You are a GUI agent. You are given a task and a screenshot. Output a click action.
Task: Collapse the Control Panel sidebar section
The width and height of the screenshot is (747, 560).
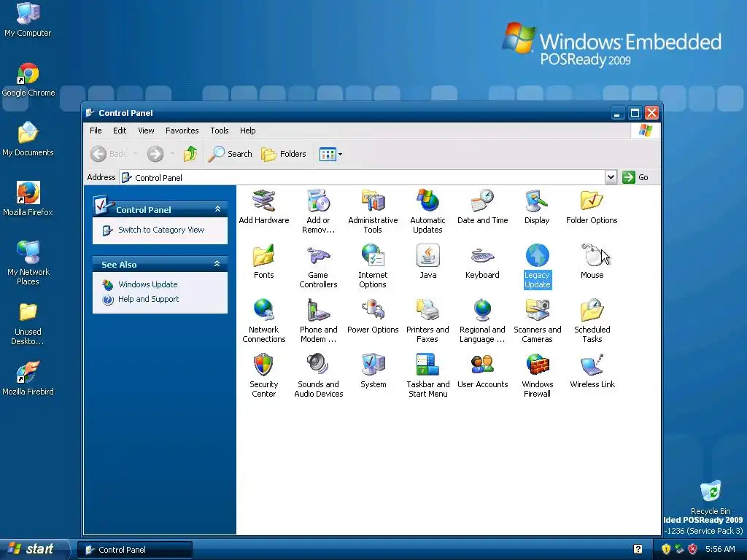[217, 209]
